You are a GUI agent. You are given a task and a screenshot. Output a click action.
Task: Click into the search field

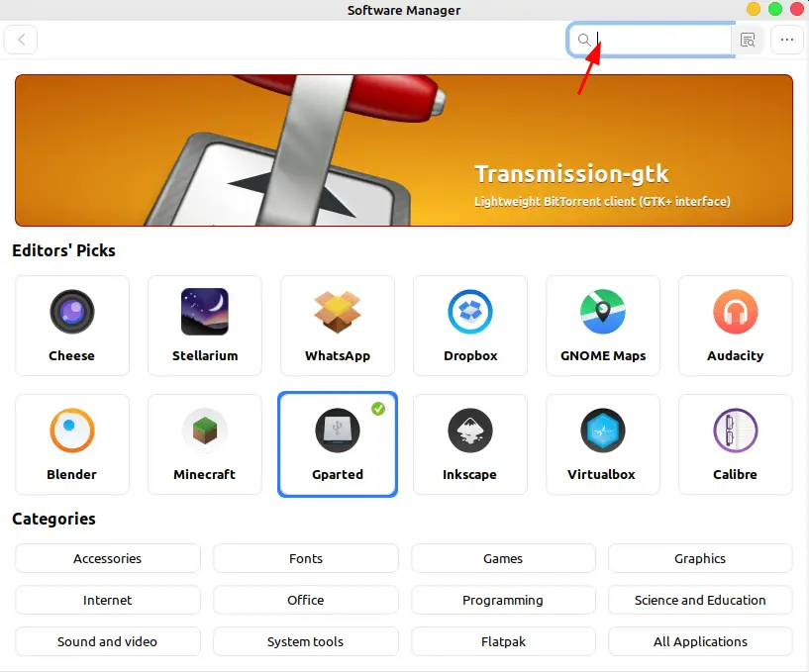pos(651,40)
